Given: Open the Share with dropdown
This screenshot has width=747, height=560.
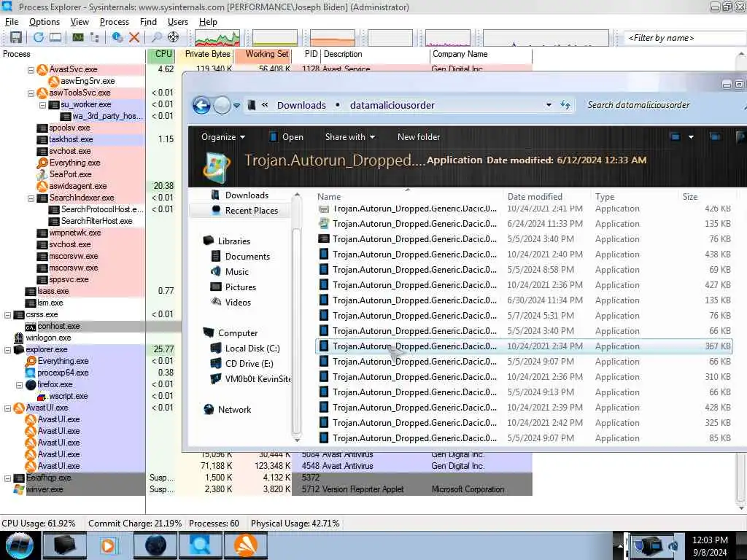Looking at the screenshot, I should (x=349, y=137).
